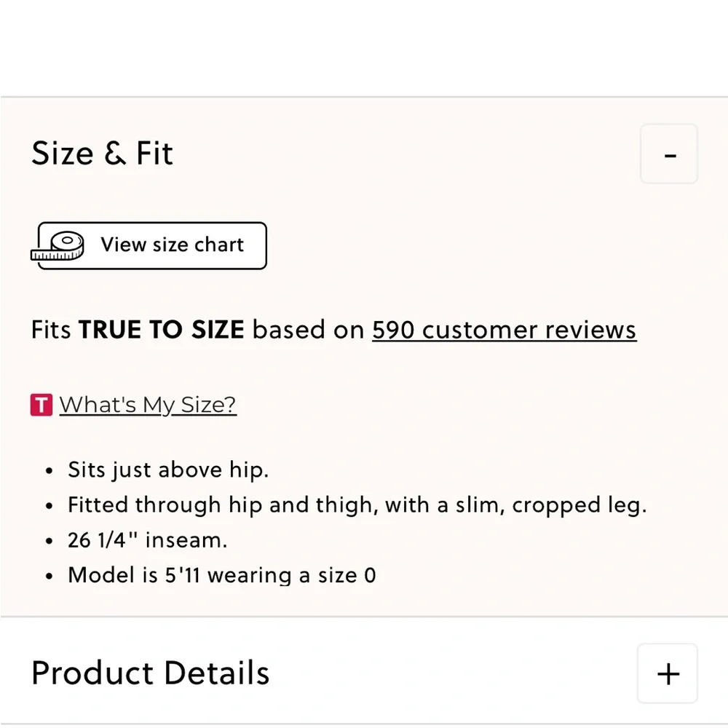Click the Size & Fit heading
This screenshot has height=728, width=728.
(x=102, y=154)
